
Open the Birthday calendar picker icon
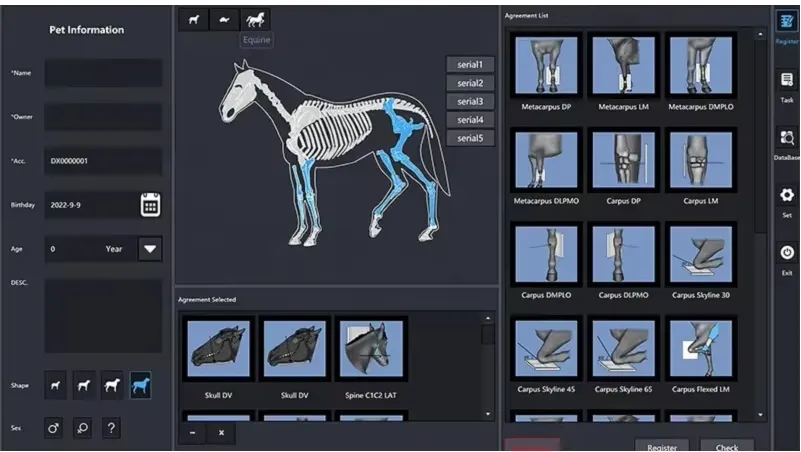(150, 205)
